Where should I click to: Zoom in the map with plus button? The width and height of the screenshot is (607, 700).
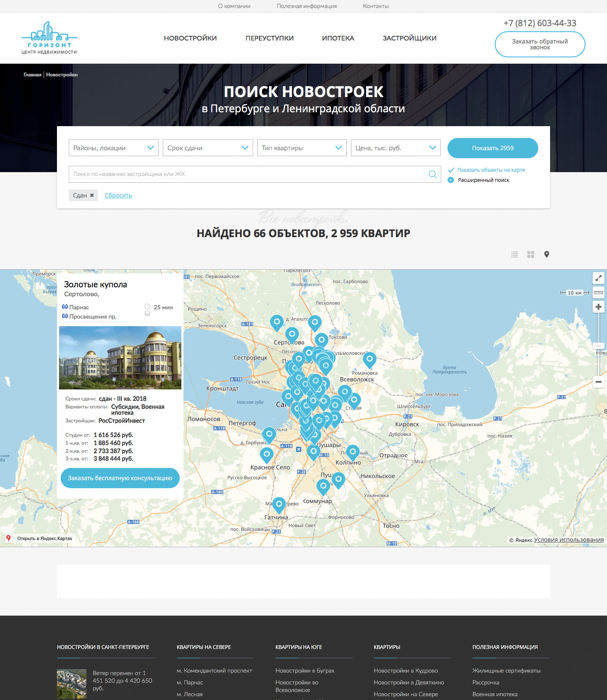(599, 307)
